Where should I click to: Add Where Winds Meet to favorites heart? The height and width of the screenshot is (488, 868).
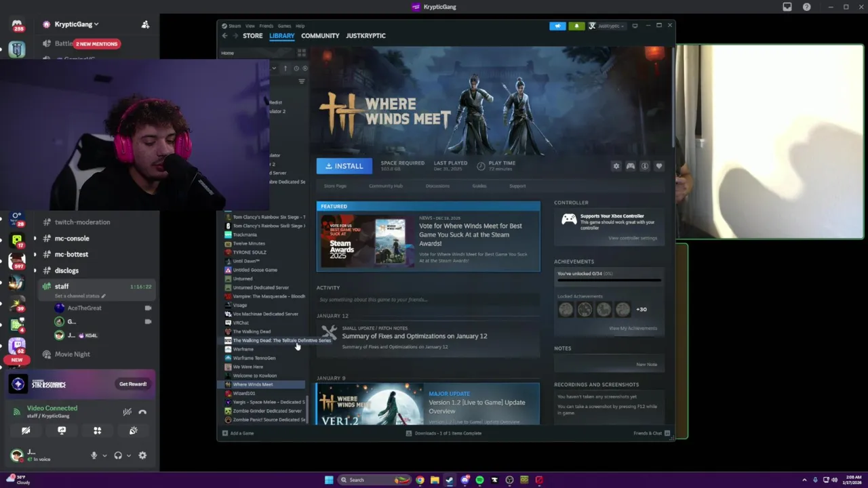tap(659, 166)
